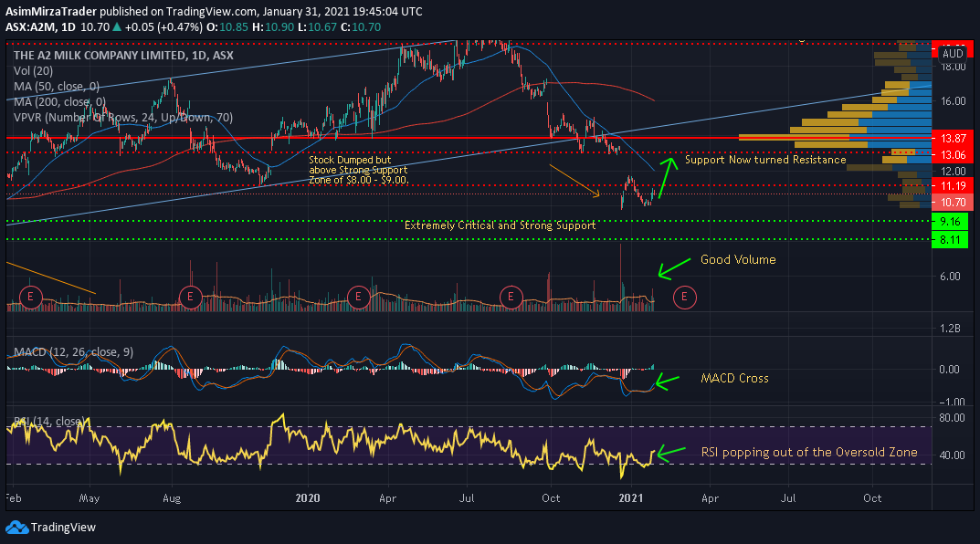This screenshot has height=544, width=980.
Task: Click the TradingView brand text
Action: [63, 528]
